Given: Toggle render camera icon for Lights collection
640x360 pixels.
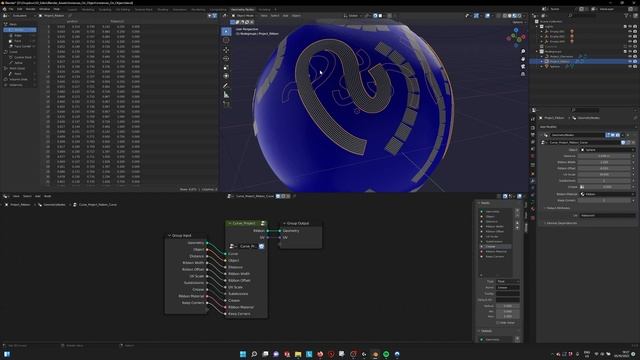Looking at the screenshot, I should 635,27.
